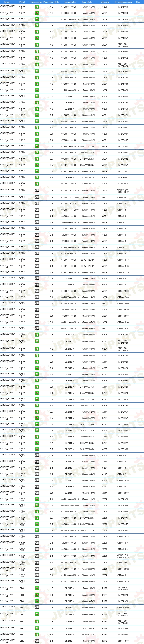The width and height of the screenshot is (144, 644).
Task: Click diesel ON icon in 08.2010 -> 08.2014 row
Action: (x=37, y=254)
